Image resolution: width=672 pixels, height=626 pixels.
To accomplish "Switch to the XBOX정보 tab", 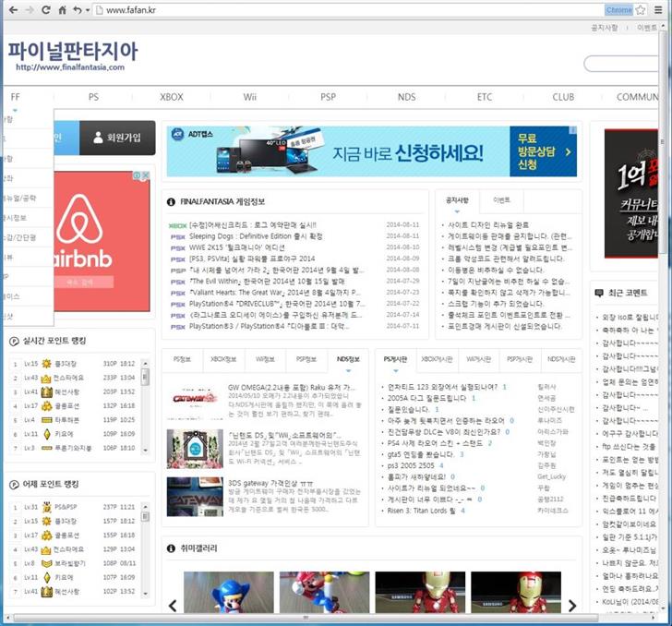I will (x=223, y=359).
